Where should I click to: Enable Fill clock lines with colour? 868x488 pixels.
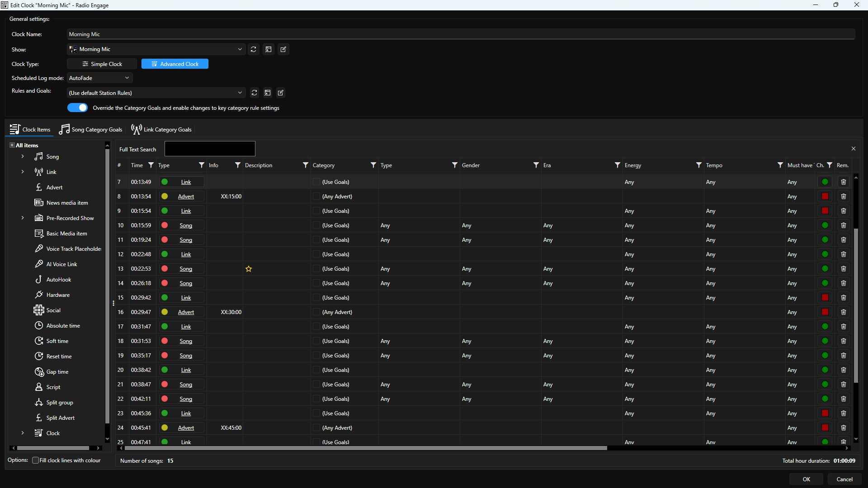(36, 460)
